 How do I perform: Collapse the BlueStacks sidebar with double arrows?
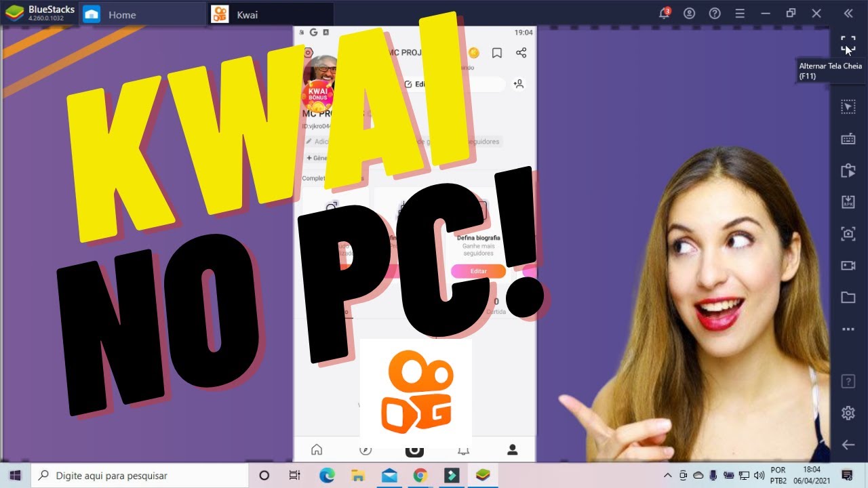click(x=848, y=14)
